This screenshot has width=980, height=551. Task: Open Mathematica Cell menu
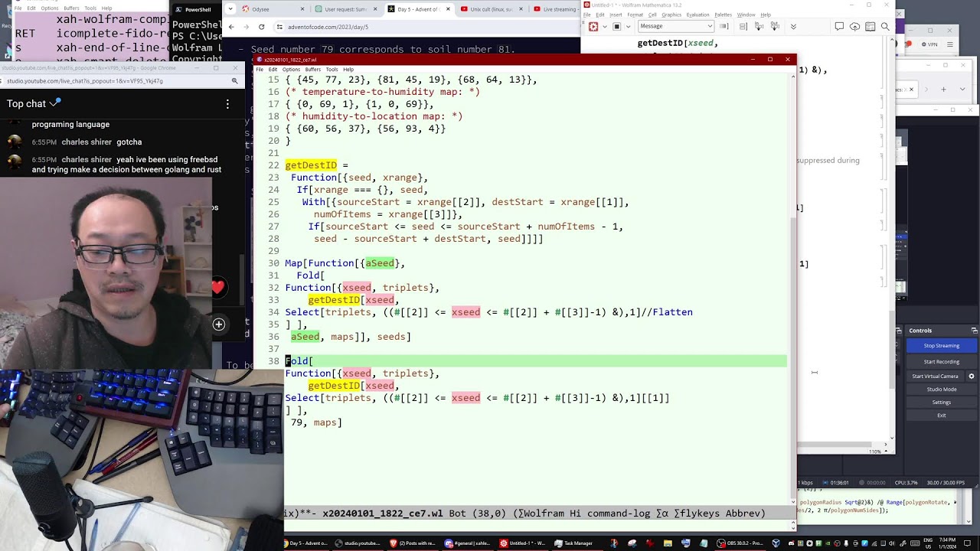pos(652,15)
